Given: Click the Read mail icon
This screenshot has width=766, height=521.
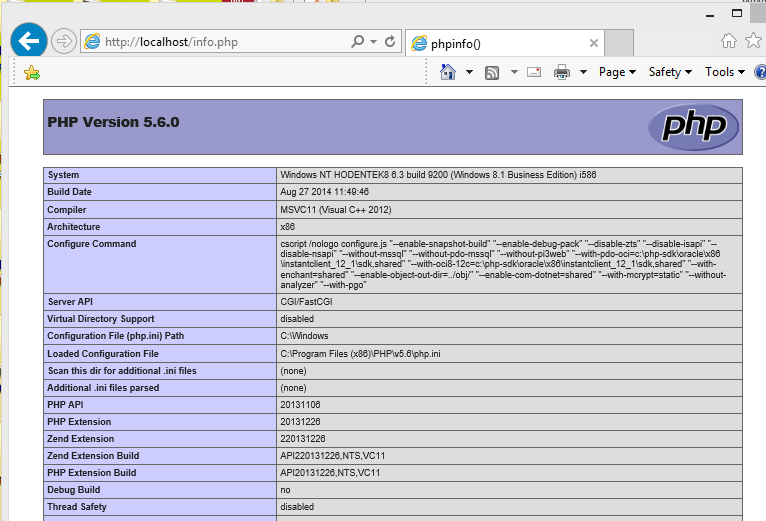Looking at the screenshot, I should pyautogui.click(x=534, y=72).
